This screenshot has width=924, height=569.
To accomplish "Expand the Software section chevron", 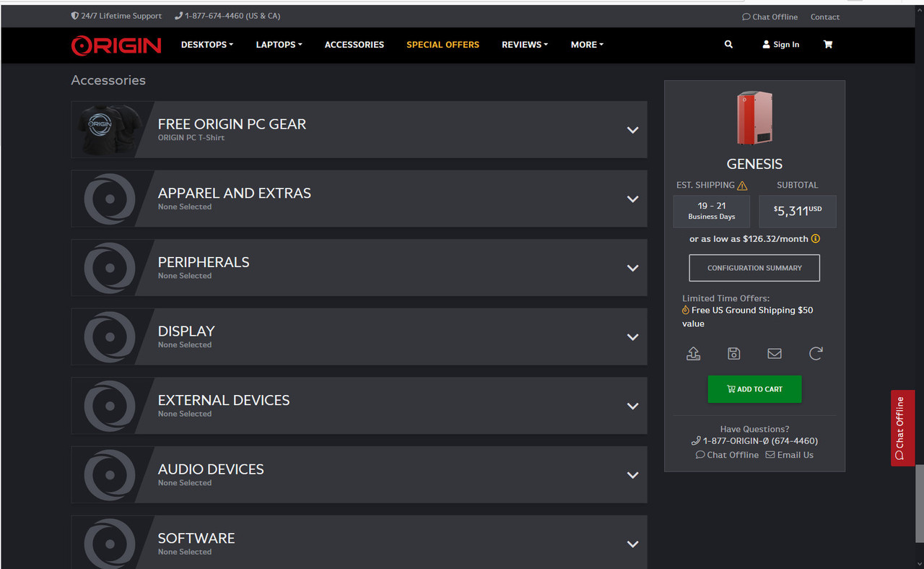I will pos(633,544).
